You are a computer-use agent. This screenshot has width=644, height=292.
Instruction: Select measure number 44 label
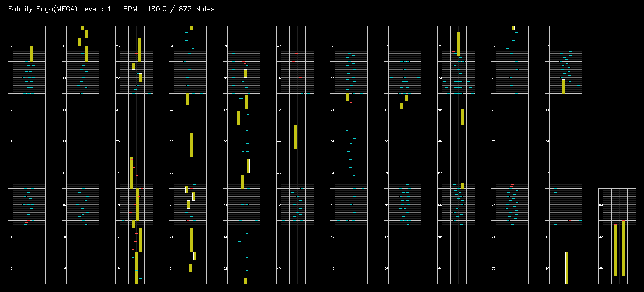[279, 141]
